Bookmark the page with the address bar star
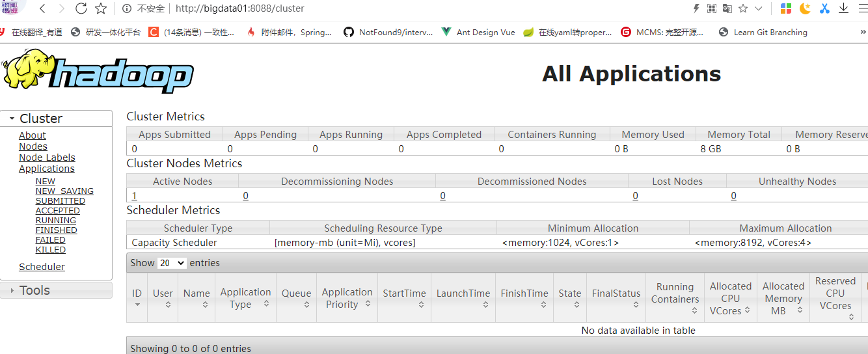The width and height of the screenshot is (868, 354). tap(743, 8)
